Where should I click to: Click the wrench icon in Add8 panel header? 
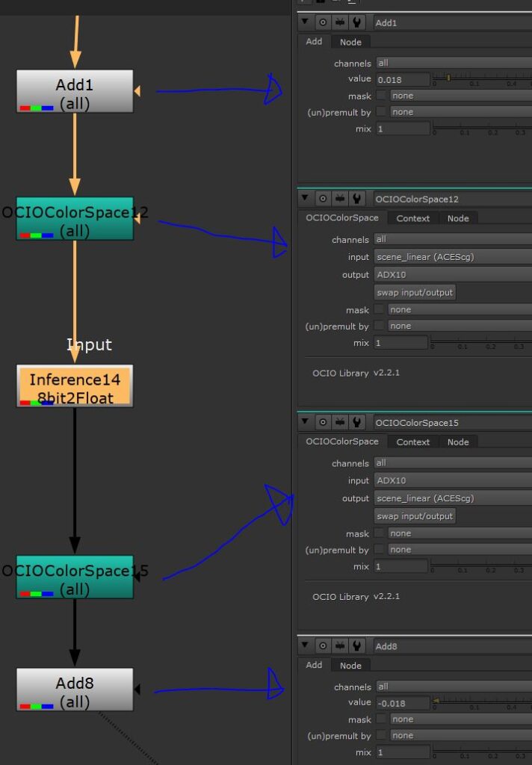(357, 646)
